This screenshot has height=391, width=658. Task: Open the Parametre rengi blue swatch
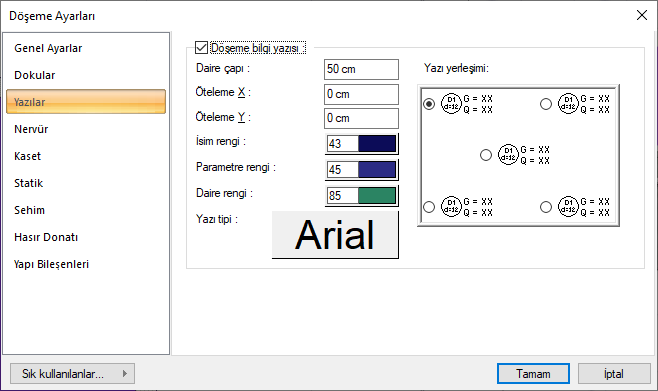tap(377, 169)
